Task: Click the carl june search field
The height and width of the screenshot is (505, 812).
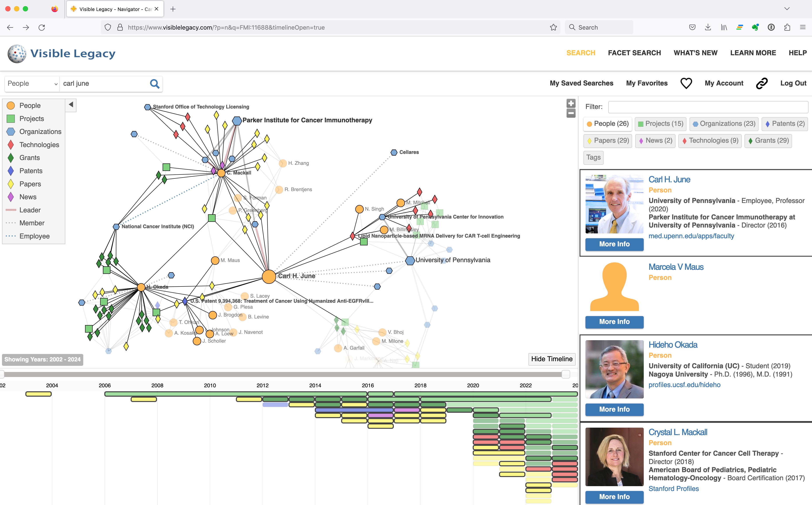Action: (103, 84)
